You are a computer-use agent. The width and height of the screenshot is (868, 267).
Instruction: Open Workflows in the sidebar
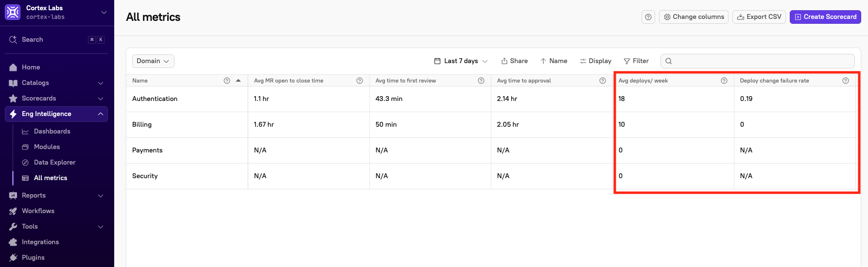coord(38,211)
